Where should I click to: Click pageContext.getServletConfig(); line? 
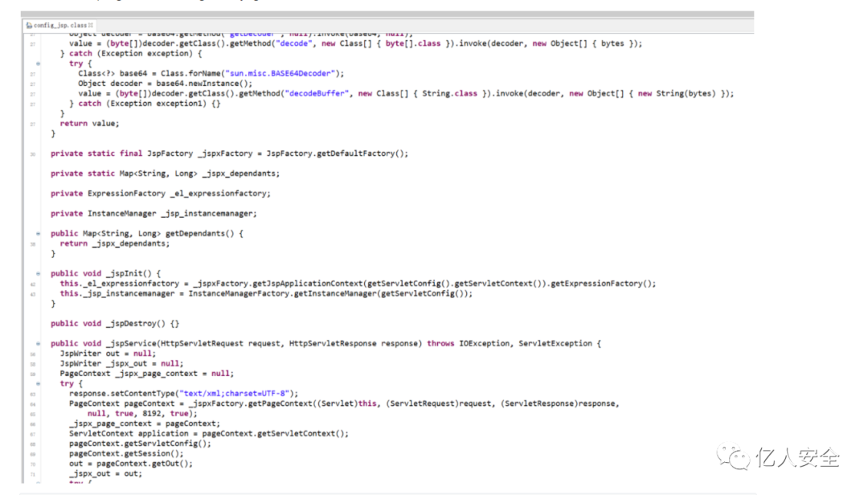pyautogui.click(x=140, y=444)
